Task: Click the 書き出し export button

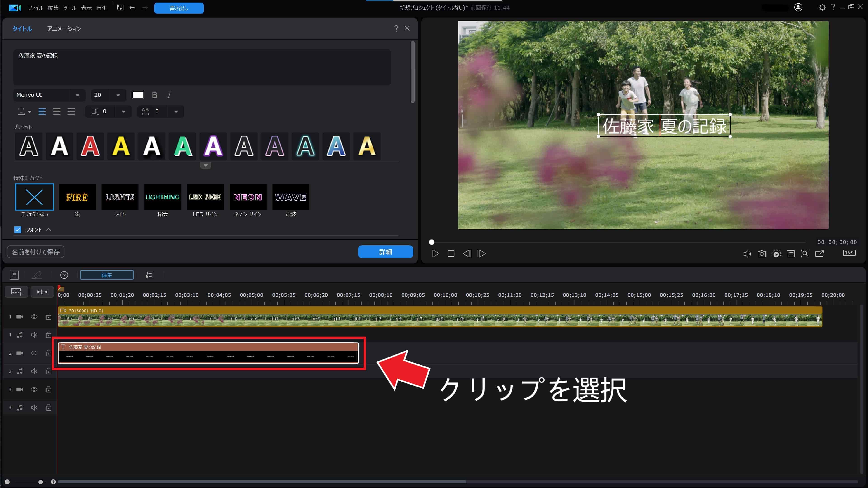Action: pos(179,8)
